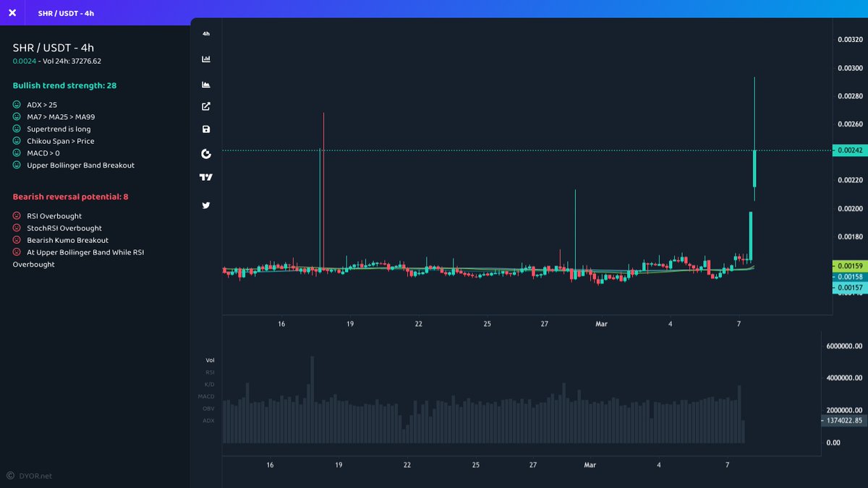This screenshot has width=868, height=488.
Task: Click the Bearish reversal potential: 8 heading
Action: [70, 197]
